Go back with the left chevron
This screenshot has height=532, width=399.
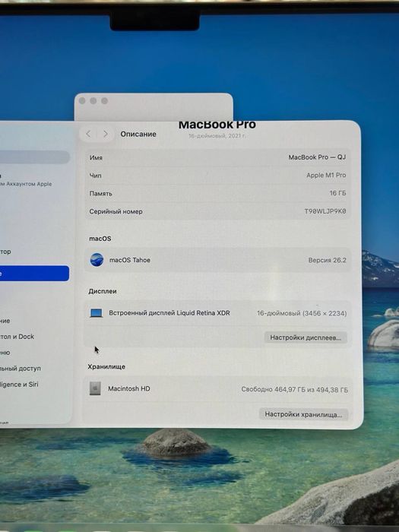click(x=89, y=134)
